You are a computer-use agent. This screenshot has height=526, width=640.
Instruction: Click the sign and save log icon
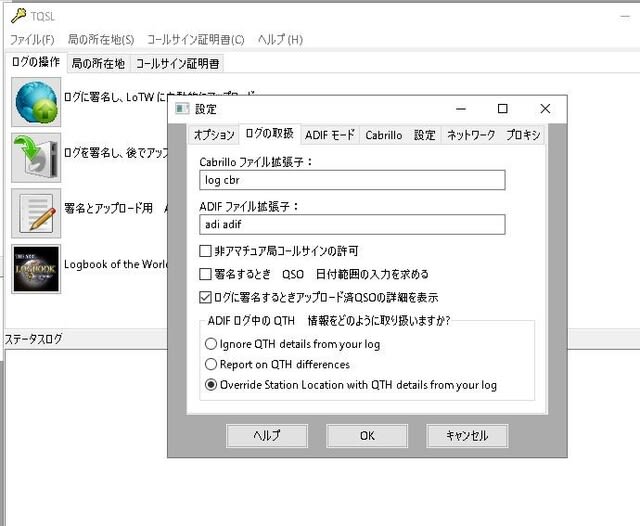(36, 155)
